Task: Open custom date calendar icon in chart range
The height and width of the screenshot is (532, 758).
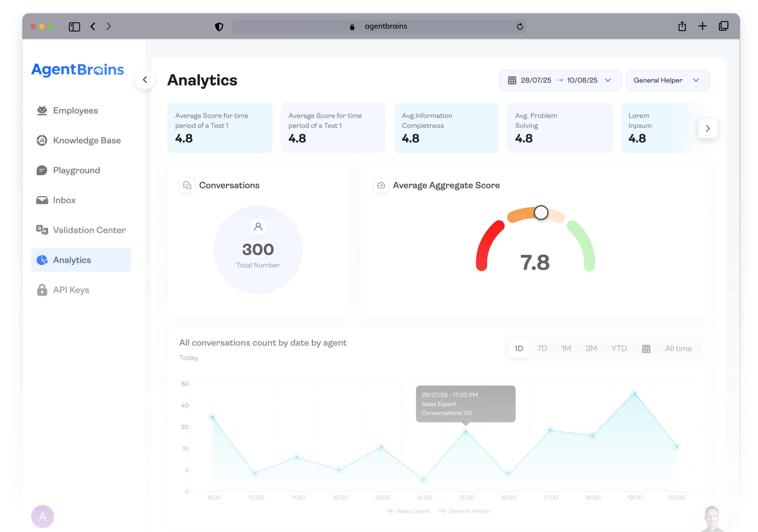Action: (646, 349)
